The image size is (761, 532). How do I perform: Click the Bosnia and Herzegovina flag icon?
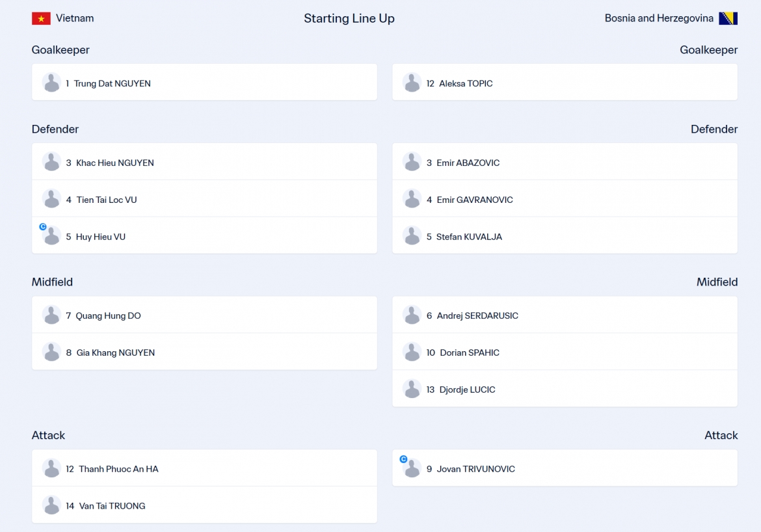tap(728, 18)
